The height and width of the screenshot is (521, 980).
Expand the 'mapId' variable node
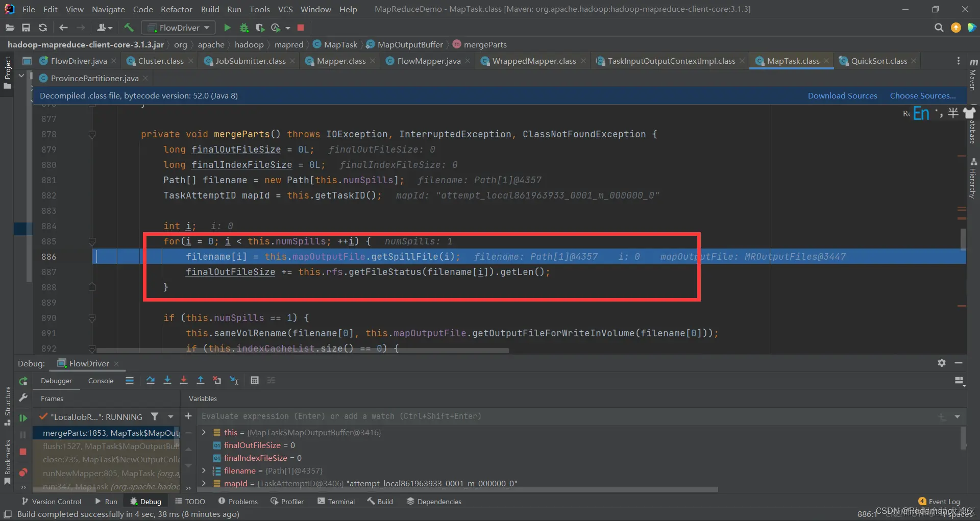[x=204, y=483]
